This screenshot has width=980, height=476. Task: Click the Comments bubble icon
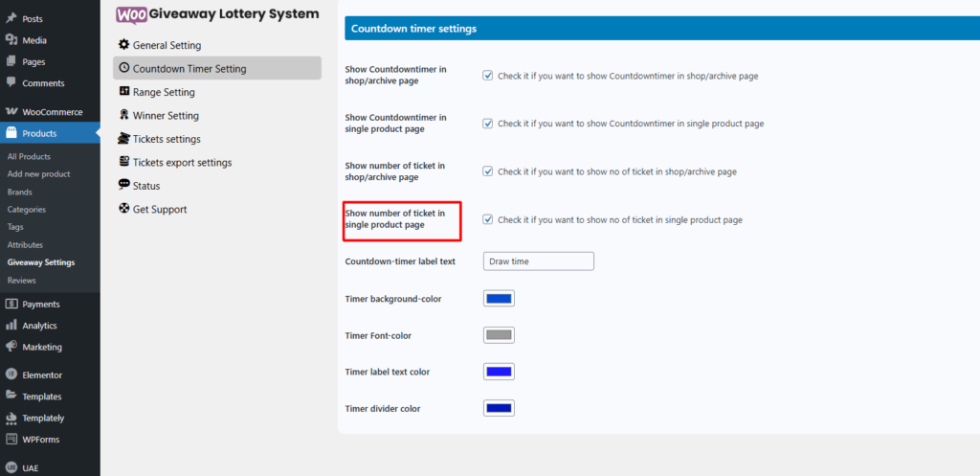11,82
